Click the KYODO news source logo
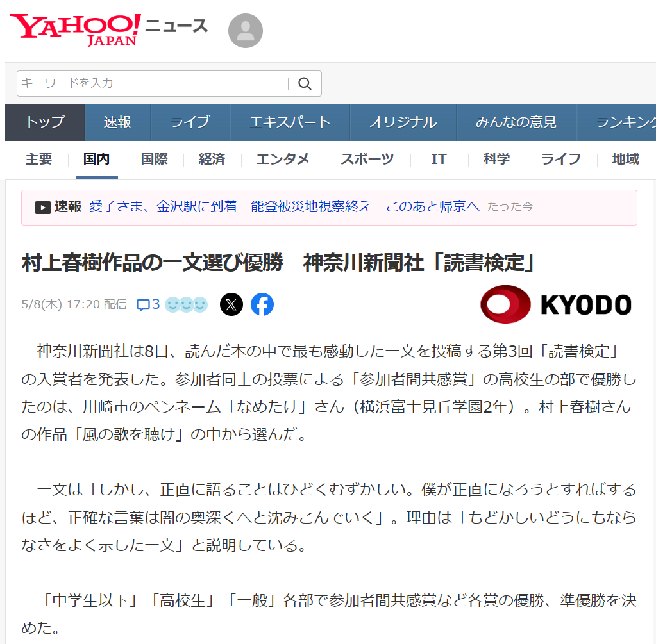This screenshot has width=656, height=644. click(555, 304)
